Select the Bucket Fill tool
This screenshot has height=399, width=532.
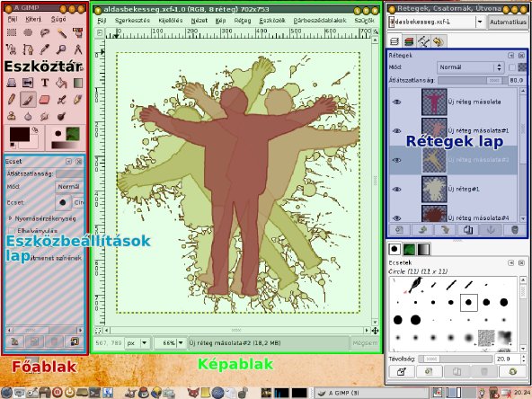pyautogui.click(x=61, y=83)
